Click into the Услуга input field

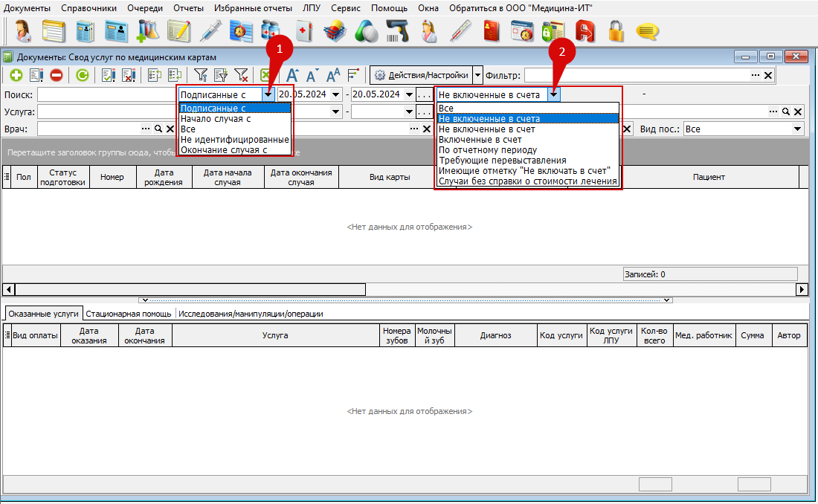pyautogui.click(x=107, y=112)
